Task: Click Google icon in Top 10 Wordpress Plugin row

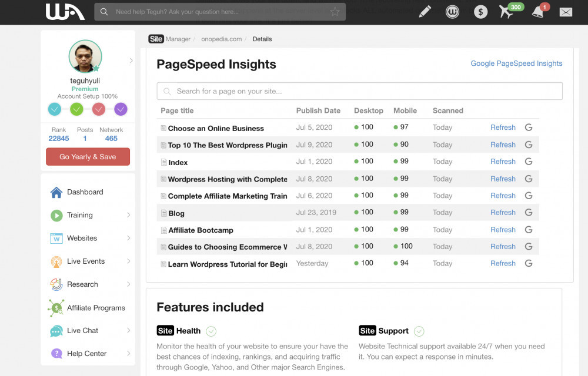Action: click(x=529, y=145)
